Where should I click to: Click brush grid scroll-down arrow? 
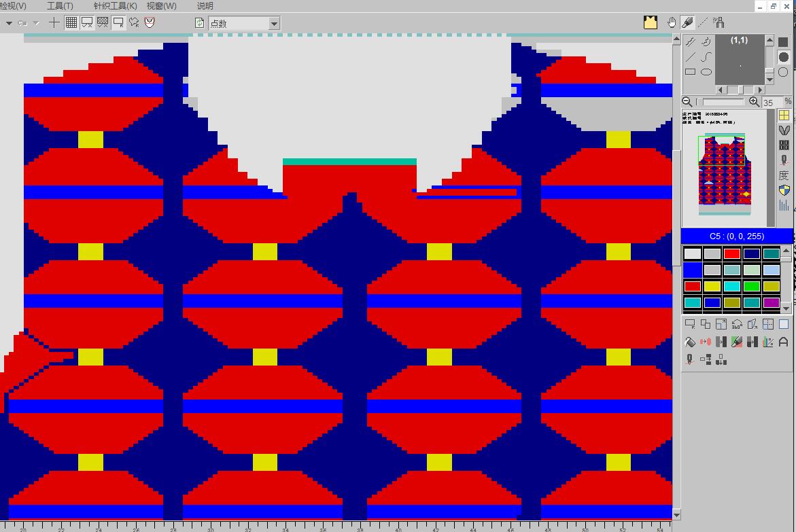769,79
